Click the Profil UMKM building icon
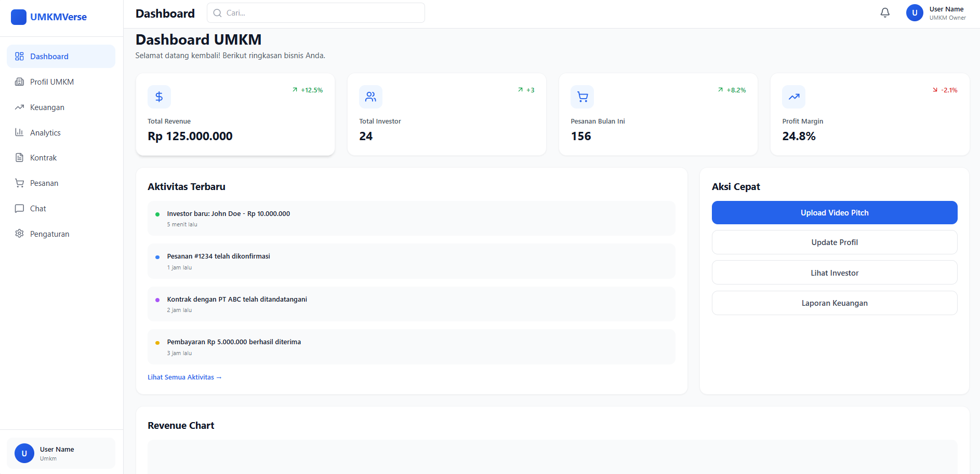The height and width of the screenshot is (474, 980). [x=19, y=82]
